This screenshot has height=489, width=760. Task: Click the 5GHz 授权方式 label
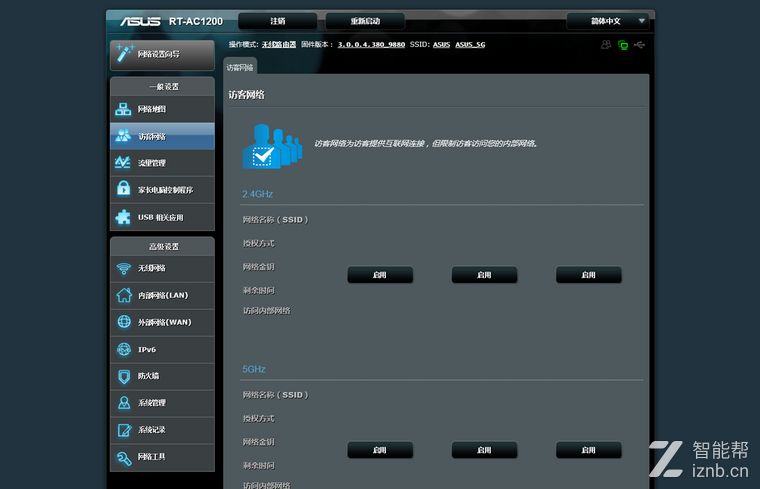coord(258,418)
